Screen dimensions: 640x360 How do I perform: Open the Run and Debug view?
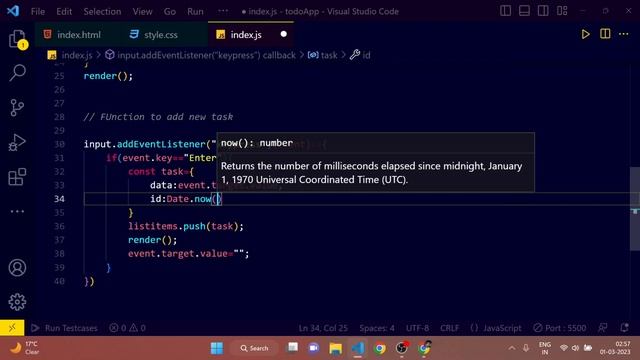17,142
